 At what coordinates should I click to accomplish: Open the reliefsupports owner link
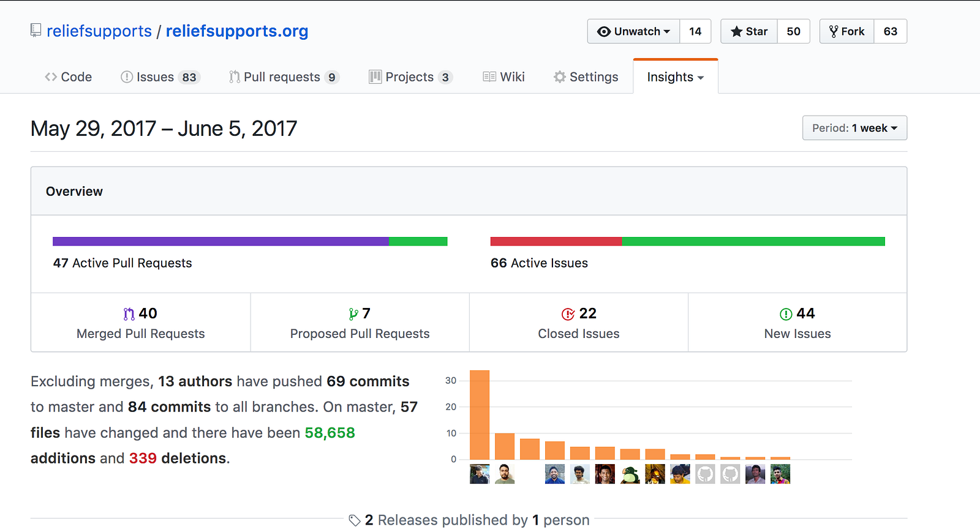(99, 31)
